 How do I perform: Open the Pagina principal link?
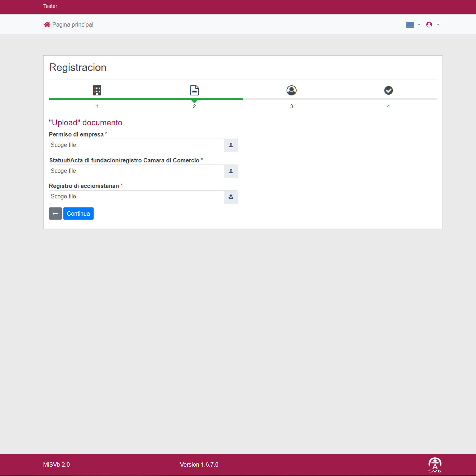coord(72,25)
